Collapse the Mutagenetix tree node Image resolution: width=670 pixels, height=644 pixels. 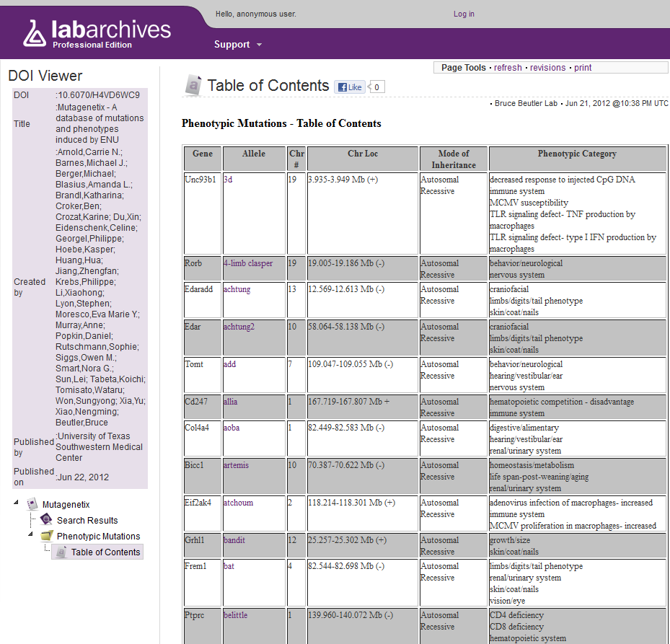17,503
